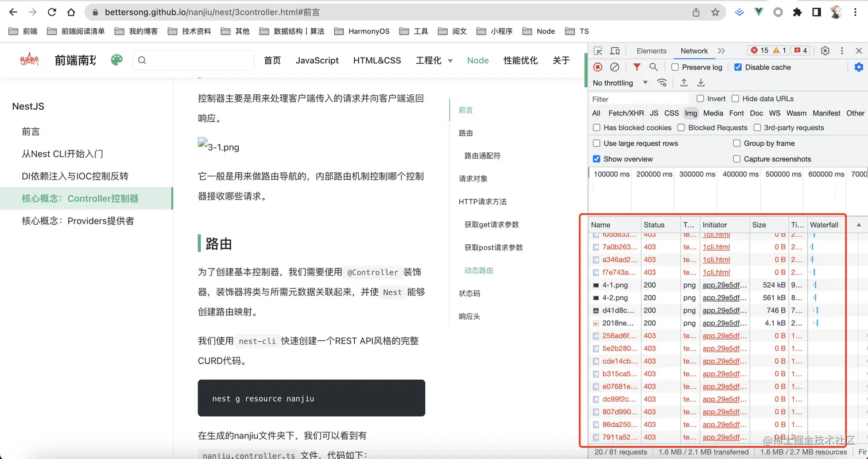This screenshot has width=868, height=459.
Task: Open the DevTools settings gear icon
Action: (825, 51)
